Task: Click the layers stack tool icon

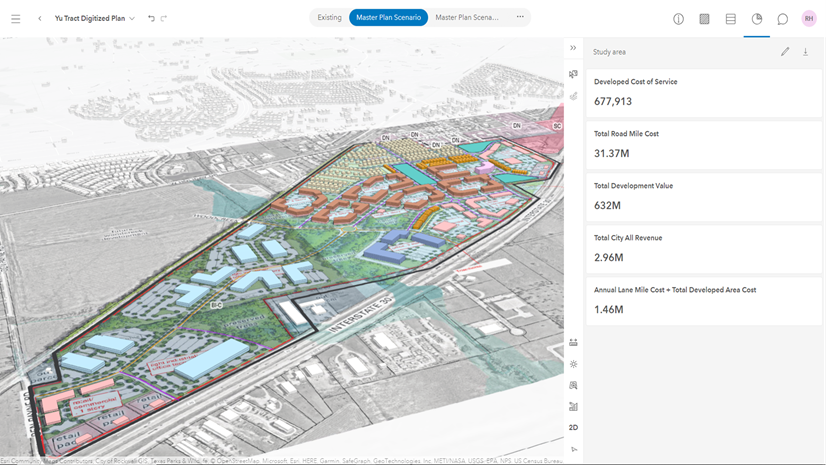Action: click(x=573, y=96)
